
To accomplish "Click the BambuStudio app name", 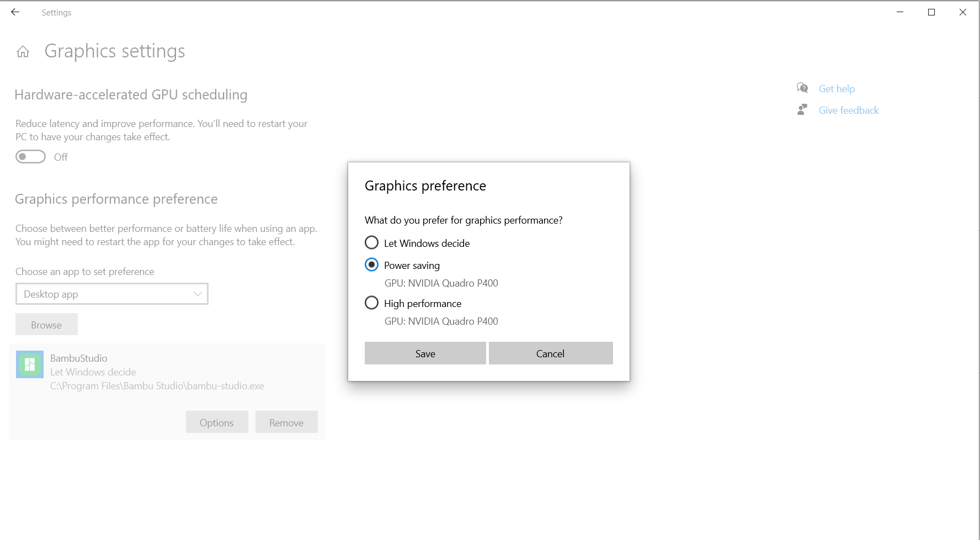I will tap(79, 358).
